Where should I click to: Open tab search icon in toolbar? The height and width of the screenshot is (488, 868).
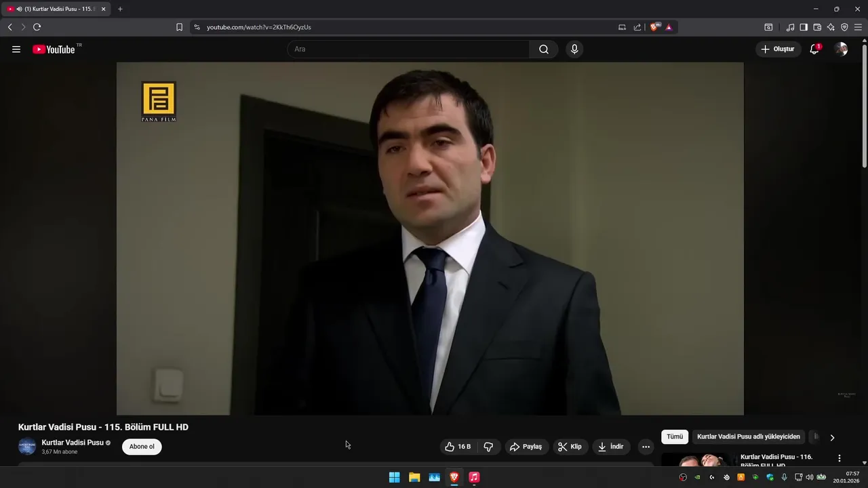(x=768, y=27)
